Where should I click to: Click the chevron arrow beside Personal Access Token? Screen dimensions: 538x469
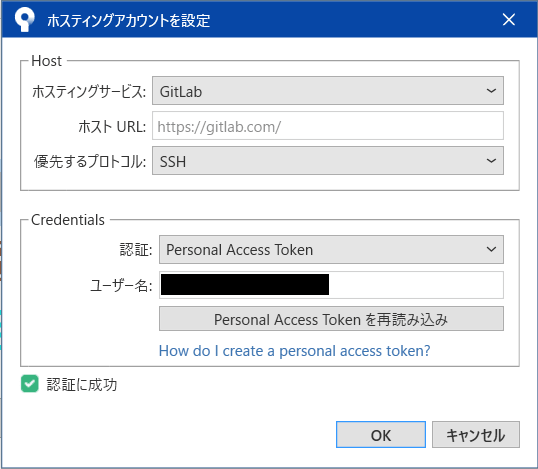click(491, 249)
